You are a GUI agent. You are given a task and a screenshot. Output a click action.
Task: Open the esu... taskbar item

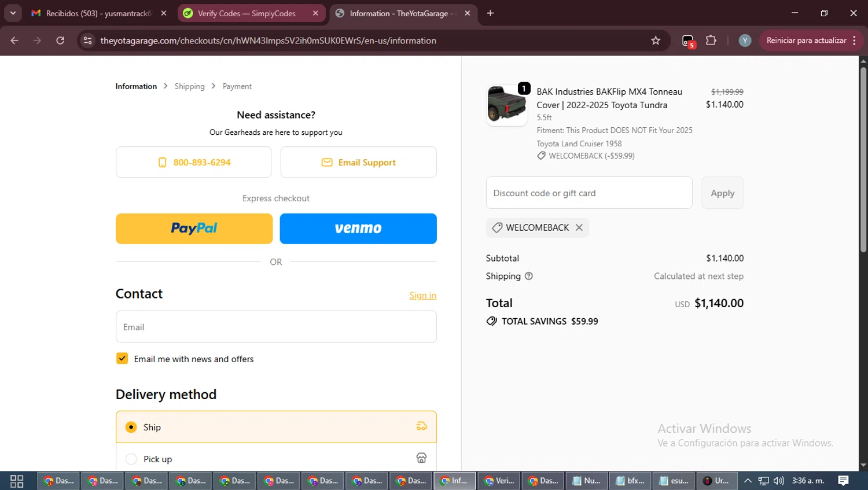[x=675, y=481]
